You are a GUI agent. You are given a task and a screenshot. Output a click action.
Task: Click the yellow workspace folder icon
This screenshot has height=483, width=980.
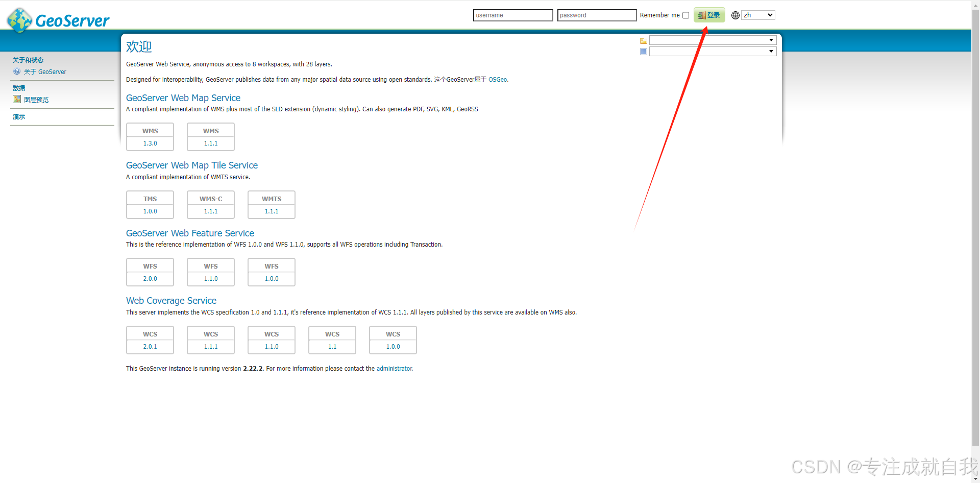click(x=644, y=41)
